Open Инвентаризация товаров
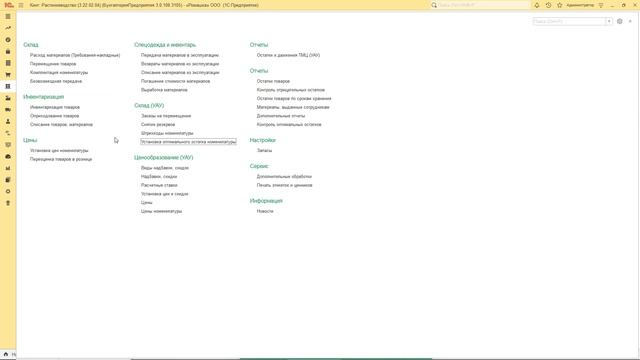The height and width of the screenshot is (360, 640). point(55,107)
